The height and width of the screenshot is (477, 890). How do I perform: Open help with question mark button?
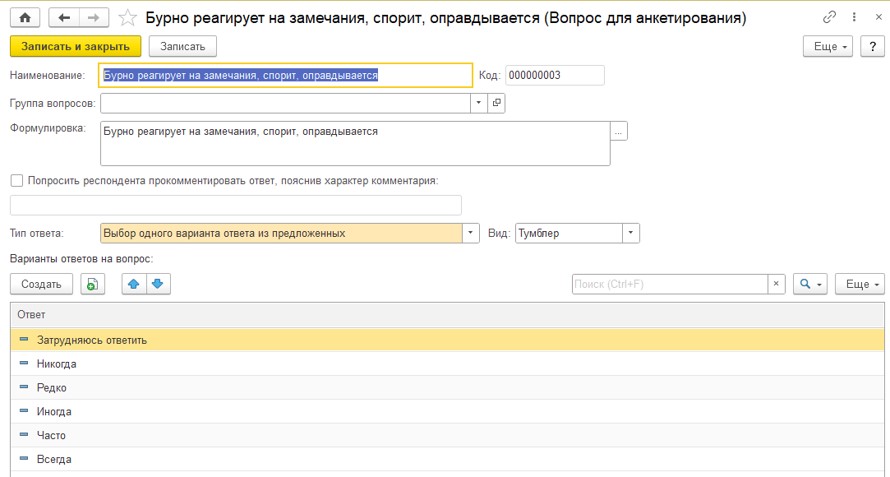[x=873, y=47]
